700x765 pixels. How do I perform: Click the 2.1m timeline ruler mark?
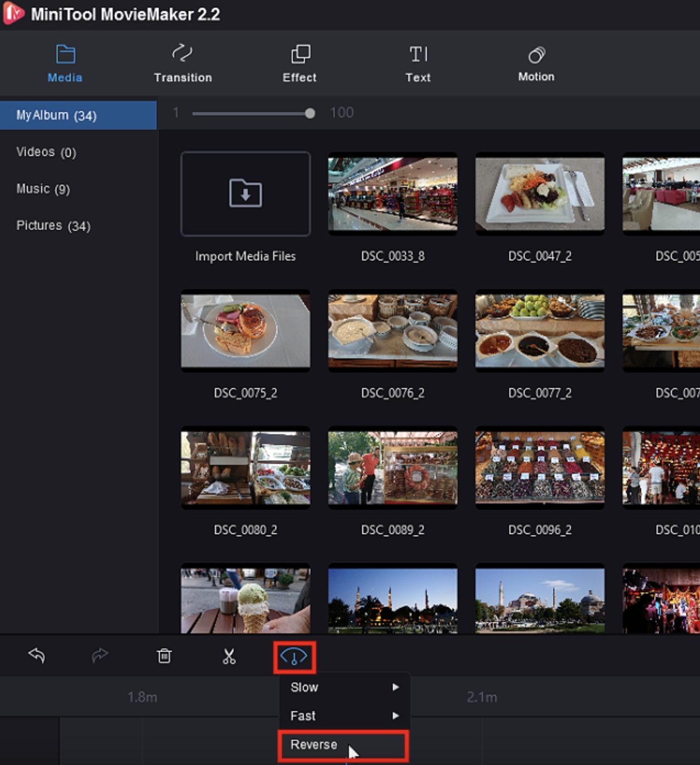(x=482, y=697)
